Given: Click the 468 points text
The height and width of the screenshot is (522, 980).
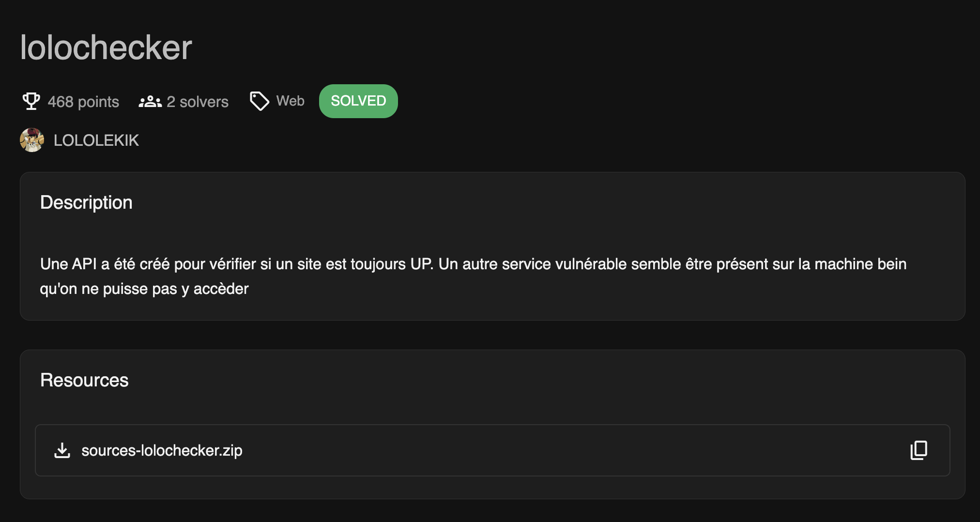Looking at the screenshot, I should pos(83,102).
